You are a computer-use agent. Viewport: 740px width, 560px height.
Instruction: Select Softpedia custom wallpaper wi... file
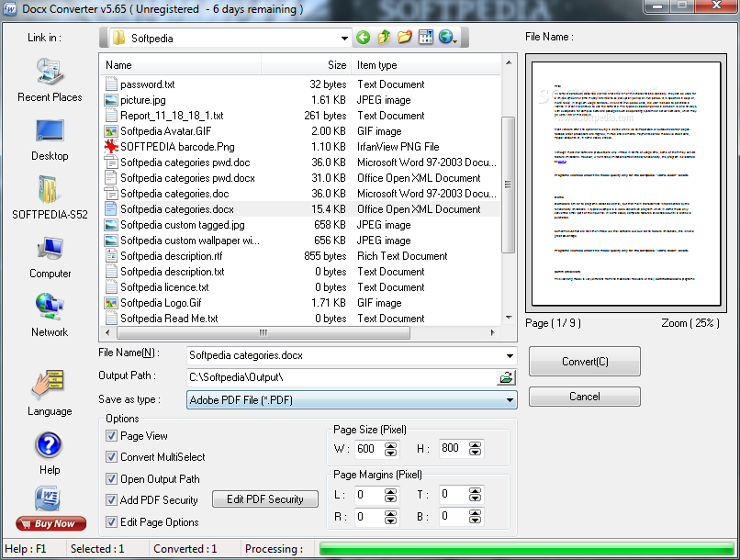[x=300, y=241]
